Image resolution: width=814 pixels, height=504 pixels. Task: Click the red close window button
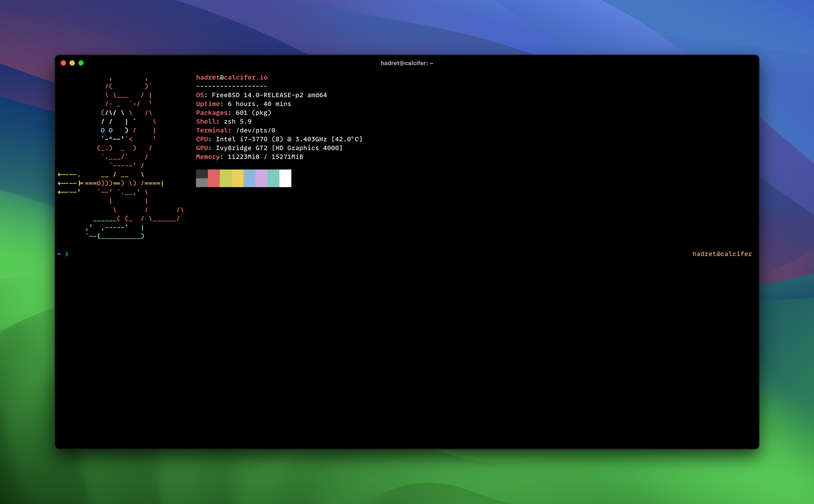pyautogui.click(x=63, y=63)
